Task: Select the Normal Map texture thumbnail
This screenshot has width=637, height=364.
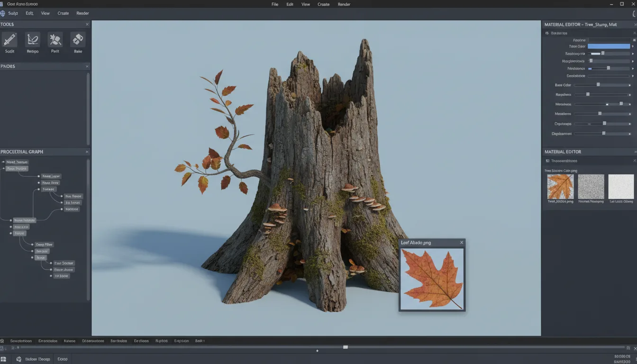Action: tap(591, 186)
